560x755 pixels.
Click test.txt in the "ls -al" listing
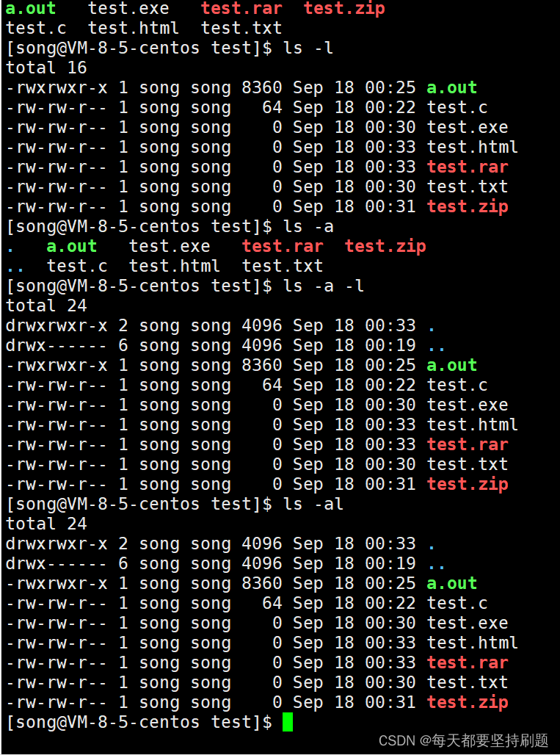467,682
